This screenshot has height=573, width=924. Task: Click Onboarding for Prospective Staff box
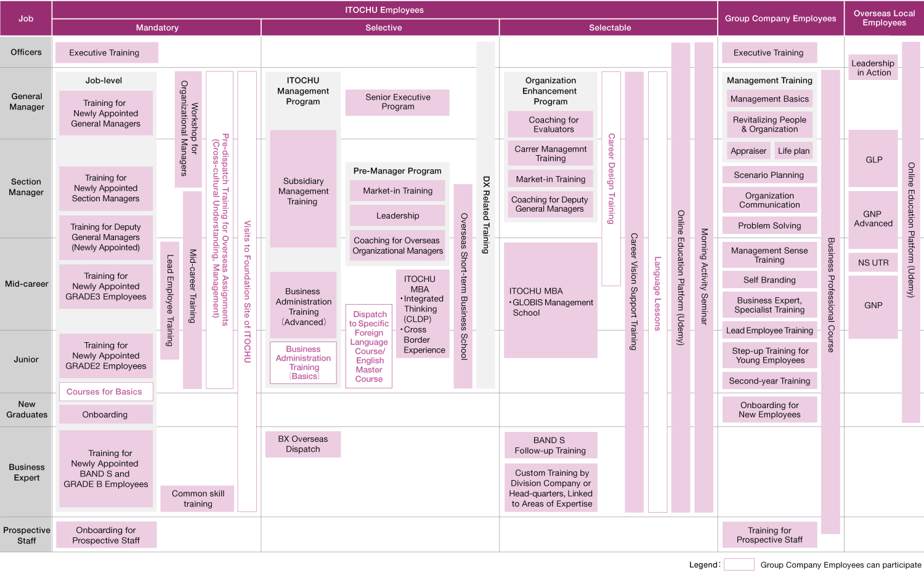click(106, 535)
